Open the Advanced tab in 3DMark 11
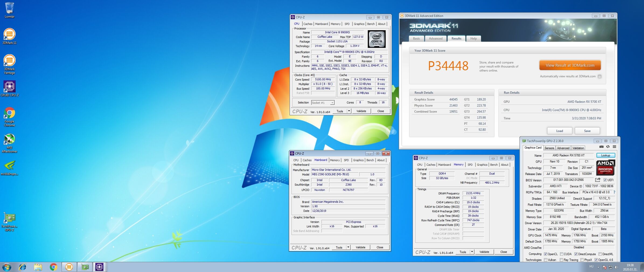Image resolution: width=644 pixels, height=272 pixels. coord(436,39)
